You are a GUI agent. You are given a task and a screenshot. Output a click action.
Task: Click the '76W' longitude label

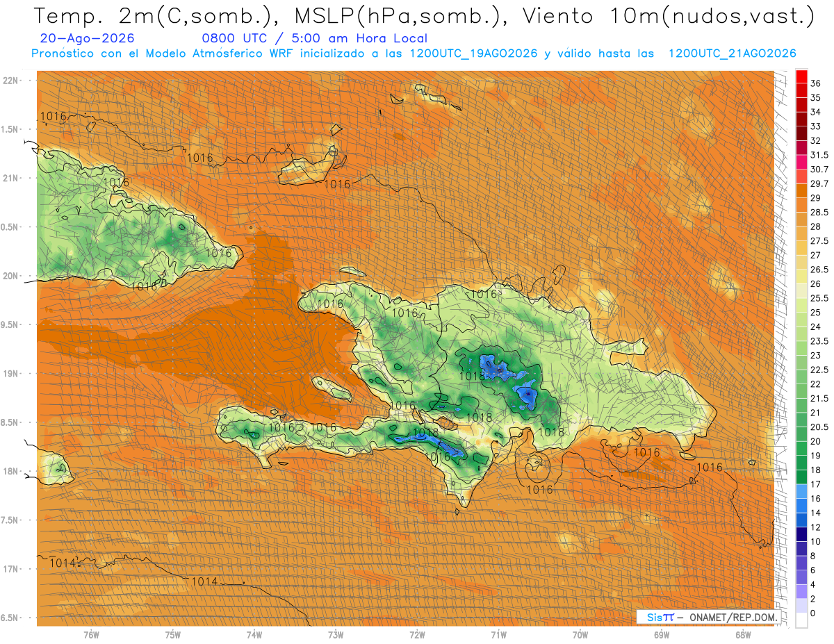click(x=91, y=634)
